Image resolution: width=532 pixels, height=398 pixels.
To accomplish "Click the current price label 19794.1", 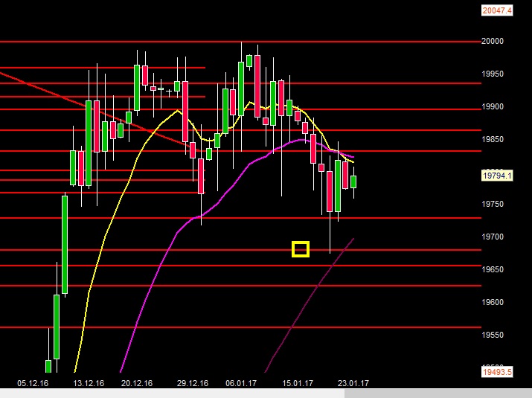I will [x=497, y=176].
